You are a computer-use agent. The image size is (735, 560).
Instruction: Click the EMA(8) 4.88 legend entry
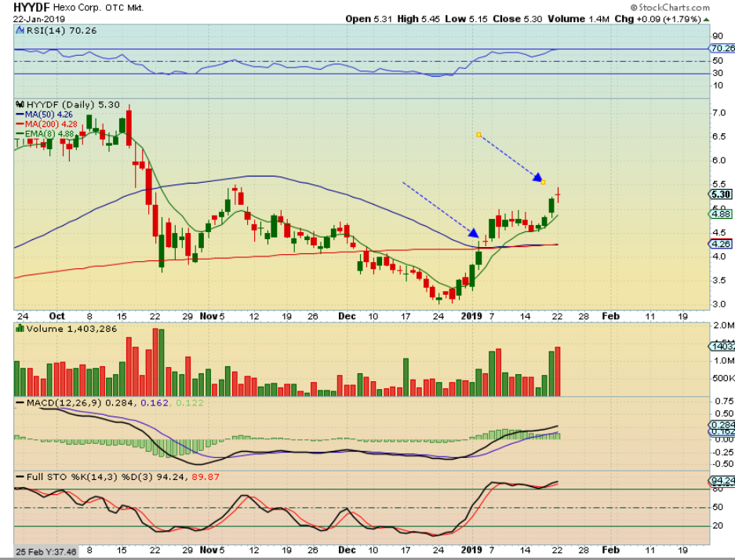click(x=45, y=134)
